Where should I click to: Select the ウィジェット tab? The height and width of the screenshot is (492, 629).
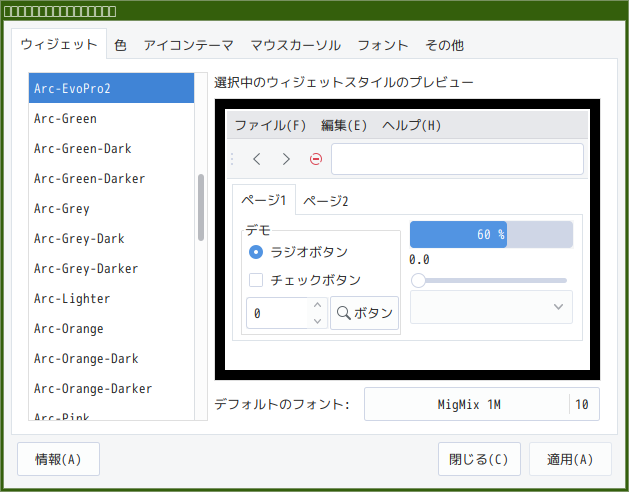pyautogui.click(x=59, y=44)
